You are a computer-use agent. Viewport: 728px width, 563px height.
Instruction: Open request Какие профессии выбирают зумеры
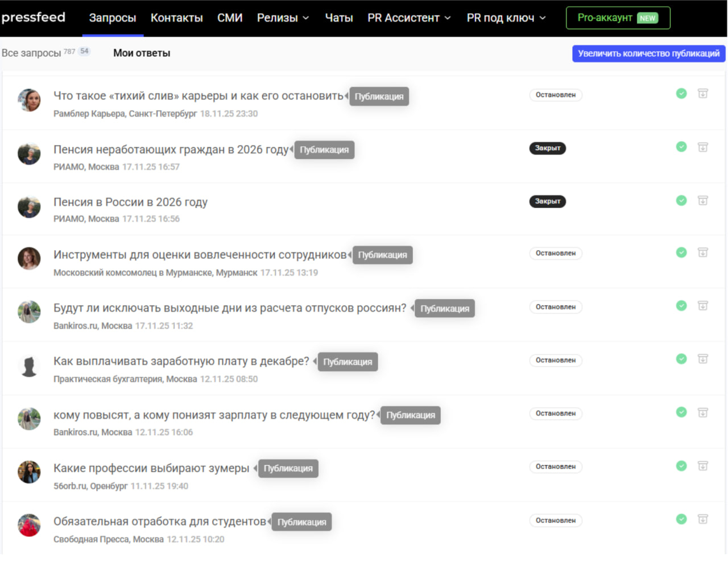coord(151,468)
